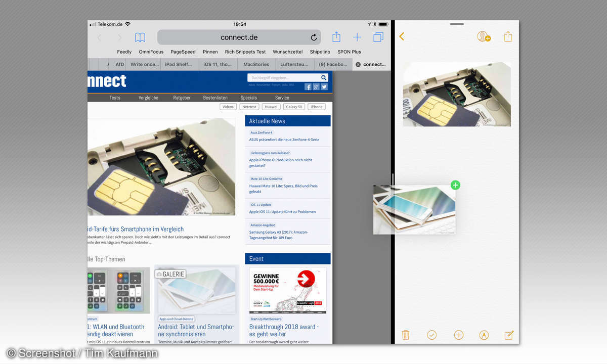Open the Feedly bookmark
The image size is (607, 364).
tap(124, 52)
